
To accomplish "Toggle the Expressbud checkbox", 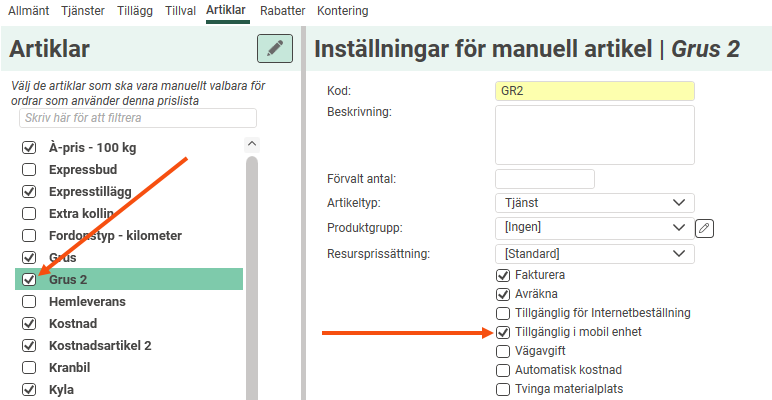I will tap(29, 169).
